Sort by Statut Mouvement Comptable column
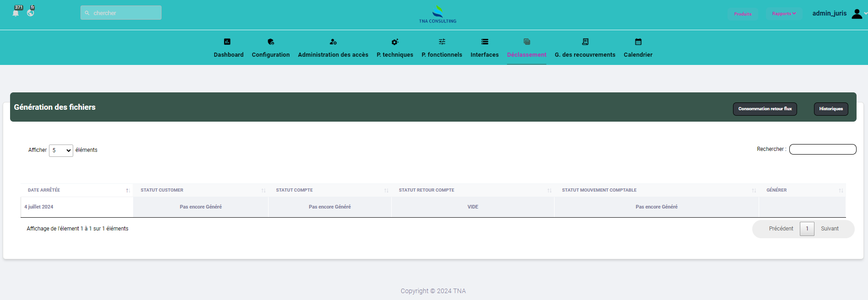868x300 pixels. [656, 190]
